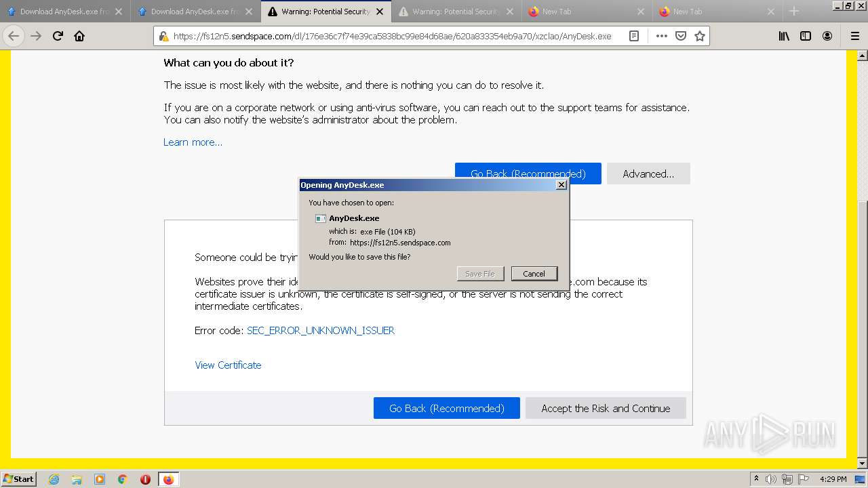The width and height of the screenshot is (868, 488).
Task: Show the sidebars toolbar icon
Action: [806, 36]
